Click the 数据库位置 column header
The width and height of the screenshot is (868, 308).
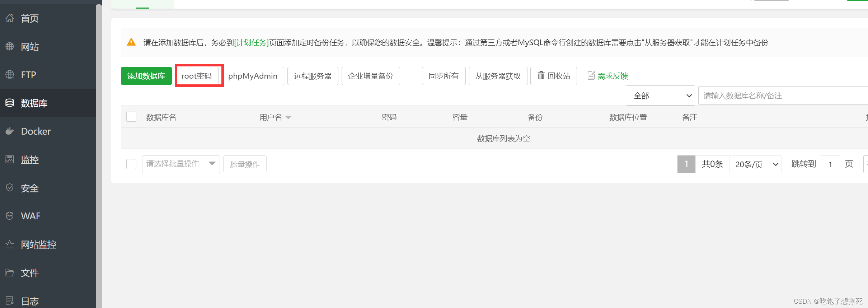point(628,117)
